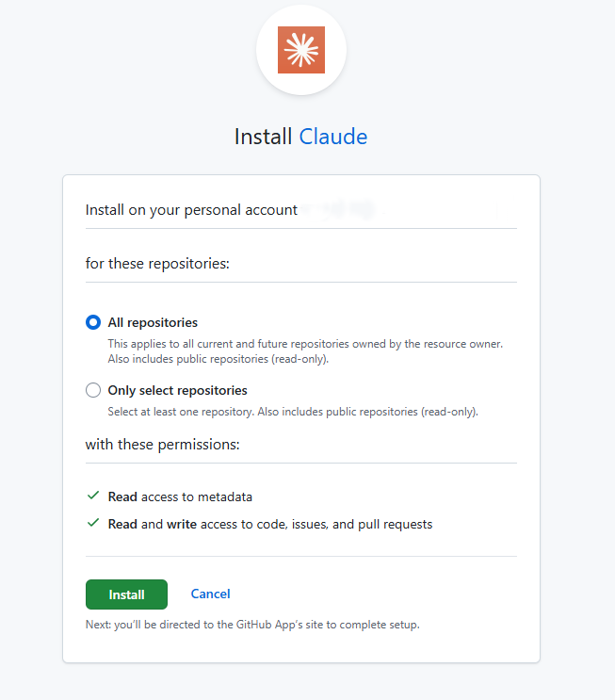Click the "All repositories" label text
The image size is (615, 700).
tap(153, 322)
